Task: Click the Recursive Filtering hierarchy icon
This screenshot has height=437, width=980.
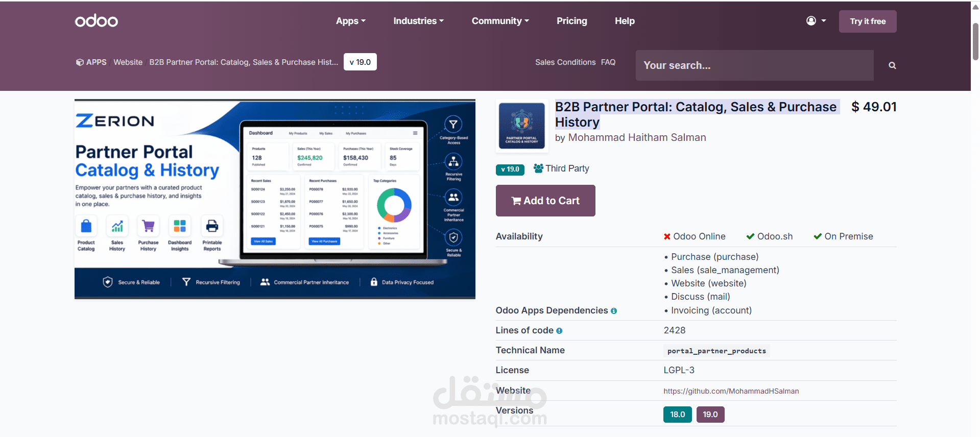Action: [x=453, y=162]
